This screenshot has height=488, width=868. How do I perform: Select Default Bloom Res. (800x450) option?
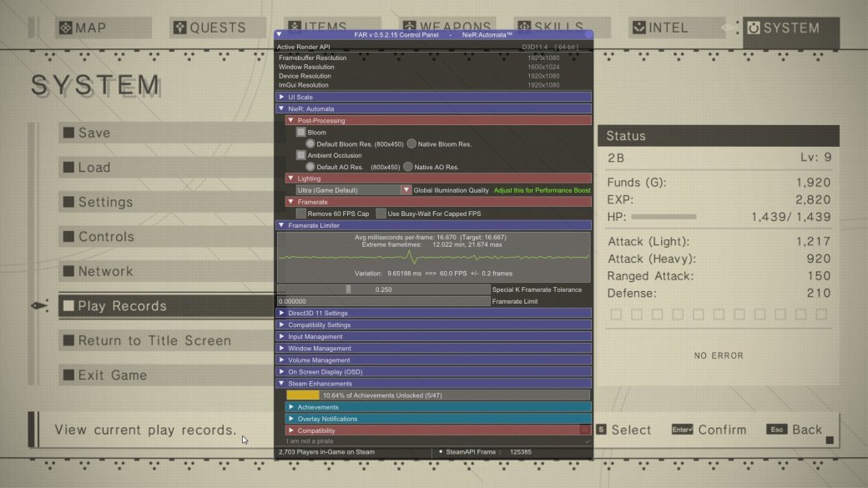coord(310,143)
